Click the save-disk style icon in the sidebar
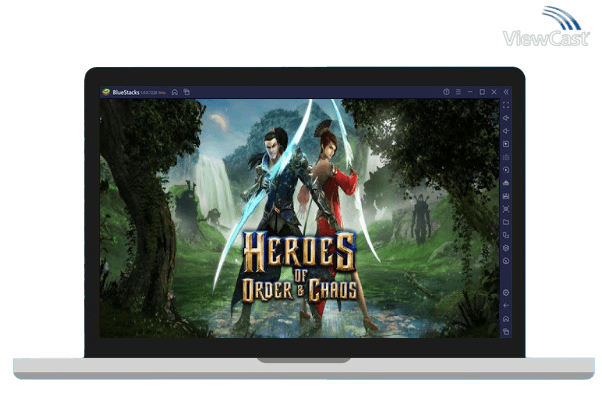The width and height of the screenshot is (602, 414). tap(506, 196)
